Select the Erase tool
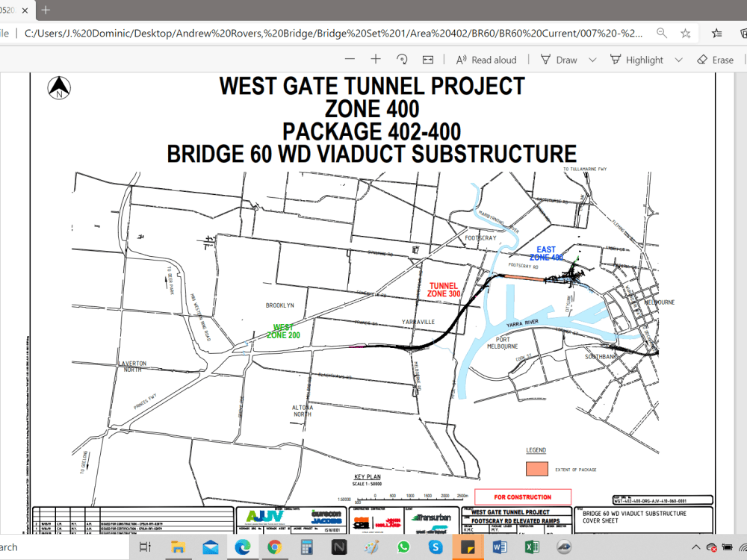Viewport: 747px width, 560px height. [x=715, y=60]
